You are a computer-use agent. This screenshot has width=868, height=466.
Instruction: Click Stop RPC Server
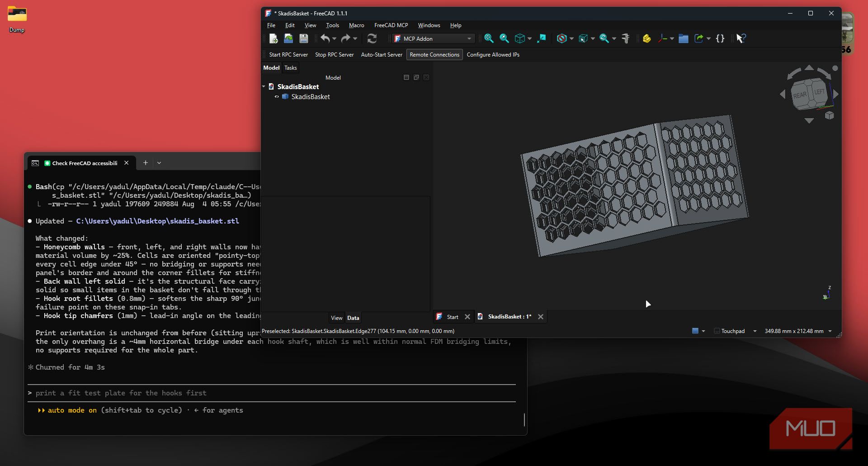pos(335,55)
